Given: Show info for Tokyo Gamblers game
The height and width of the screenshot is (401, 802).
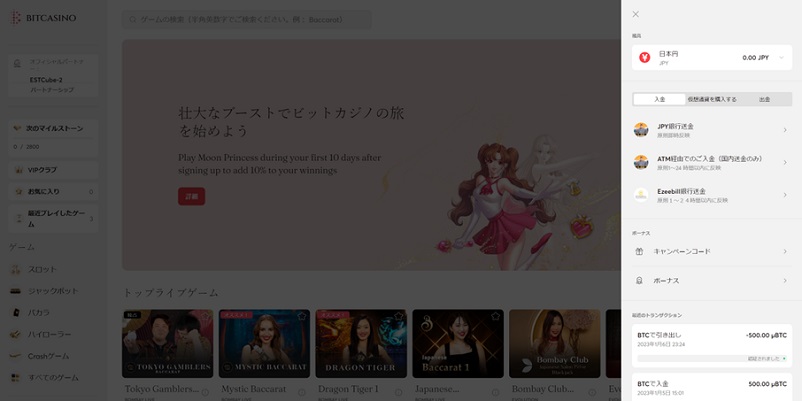Looking at the screenshot, I should (205, 392).
